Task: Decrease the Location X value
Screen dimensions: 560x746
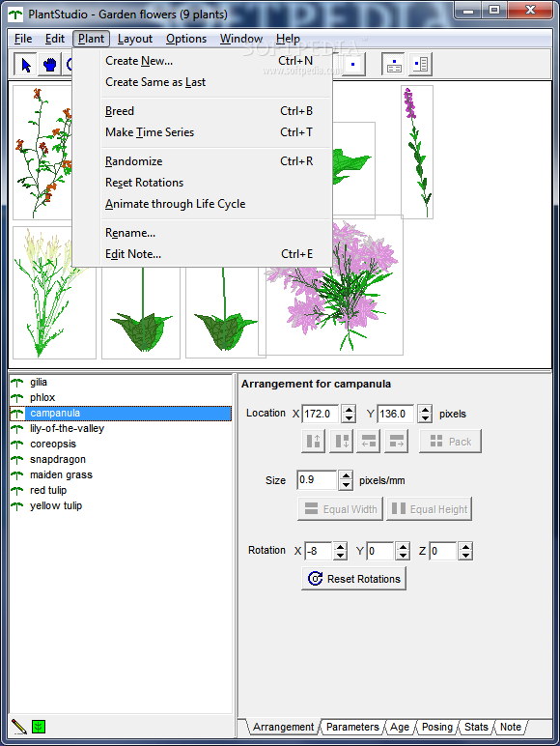Action: pos(349,418)
